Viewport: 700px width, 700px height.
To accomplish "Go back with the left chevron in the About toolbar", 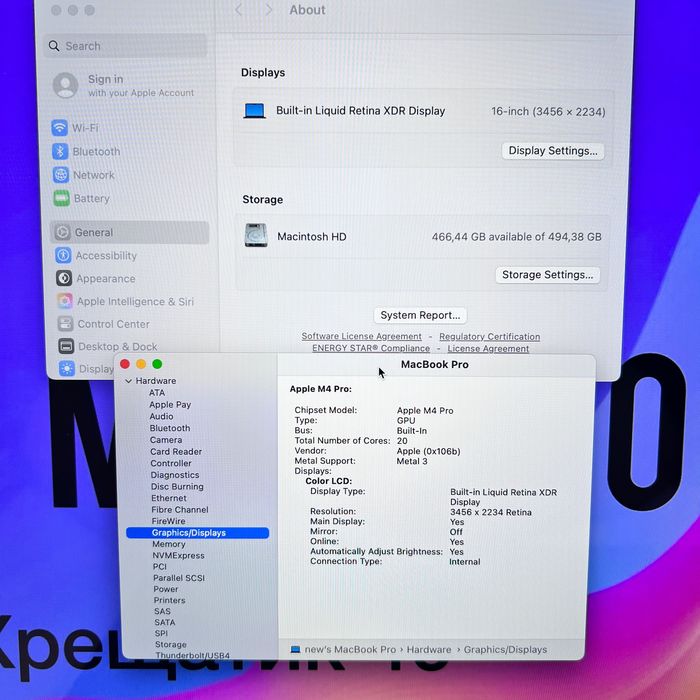I will coord(239,10).
